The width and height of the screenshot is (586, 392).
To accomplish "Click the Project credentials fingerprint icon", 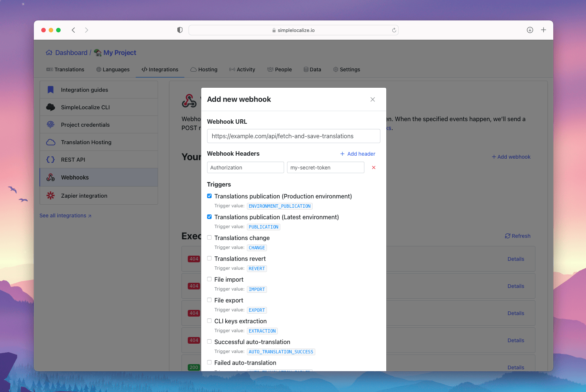I will pos(51,125).
